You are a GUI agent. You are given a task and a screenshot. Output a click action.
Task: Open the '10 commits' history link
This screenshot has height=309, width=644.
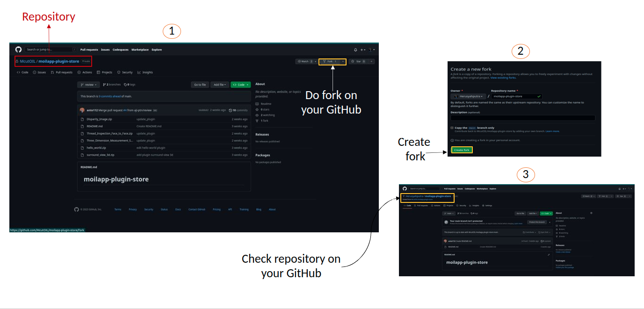tap(239, 110)
